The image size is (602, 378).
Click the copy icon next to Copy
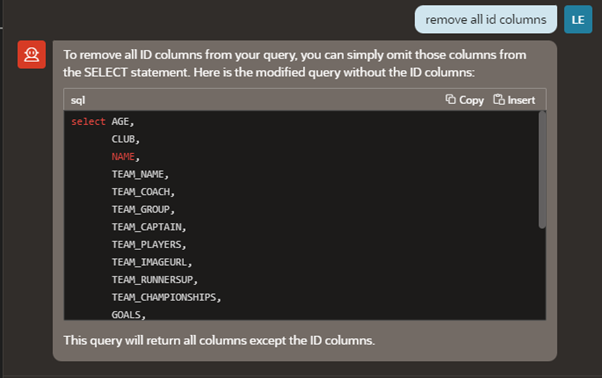[450, 99]
